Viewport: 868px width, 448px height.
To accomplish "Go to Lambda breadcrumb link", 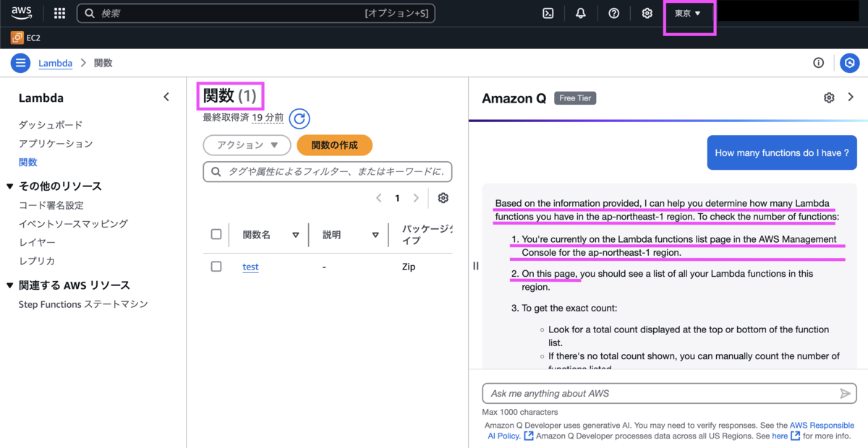I will [56, 63].
